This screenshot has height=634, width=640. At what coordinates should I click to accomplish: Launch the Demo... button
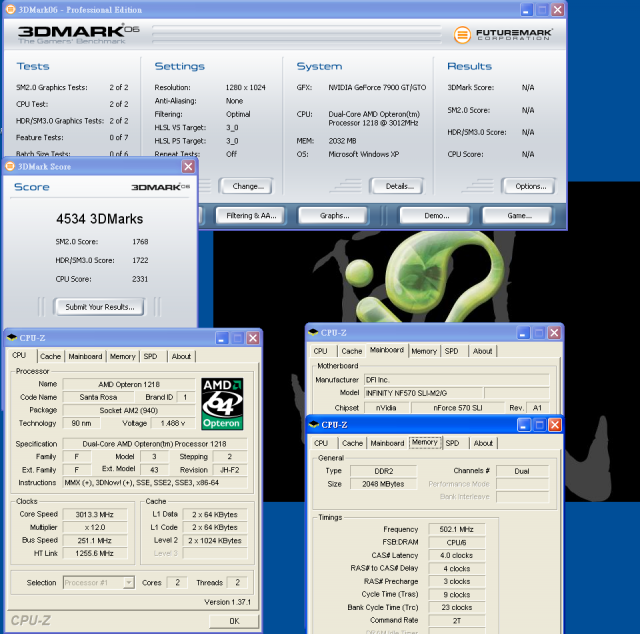(437, 216)
